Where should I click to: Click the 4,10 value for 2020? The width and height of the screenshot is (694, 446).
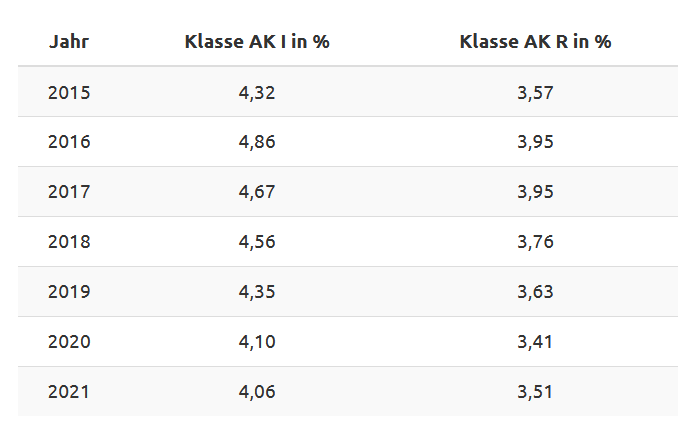257,342
